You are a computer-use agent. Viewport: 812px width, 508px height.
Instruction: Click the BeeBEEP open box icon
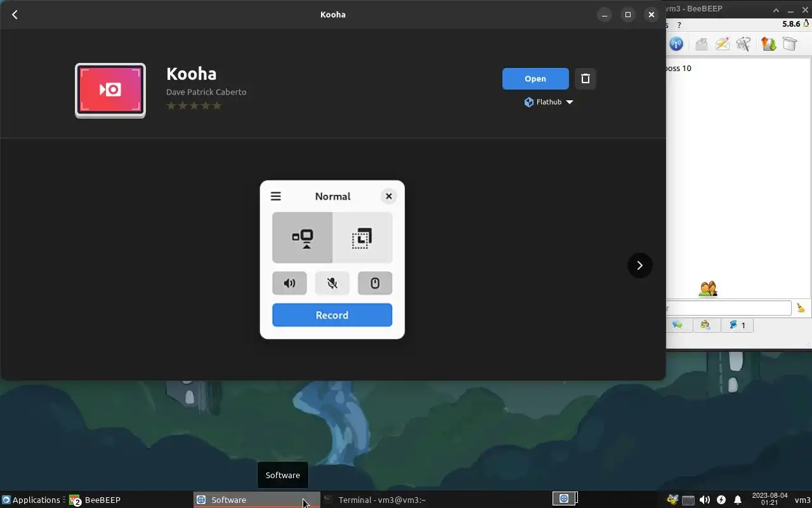(x=789, y=44)
